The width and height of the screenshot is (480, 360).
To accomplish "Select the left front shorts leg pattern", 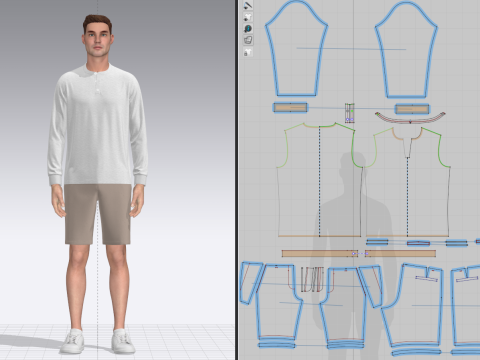I will 278,302.
